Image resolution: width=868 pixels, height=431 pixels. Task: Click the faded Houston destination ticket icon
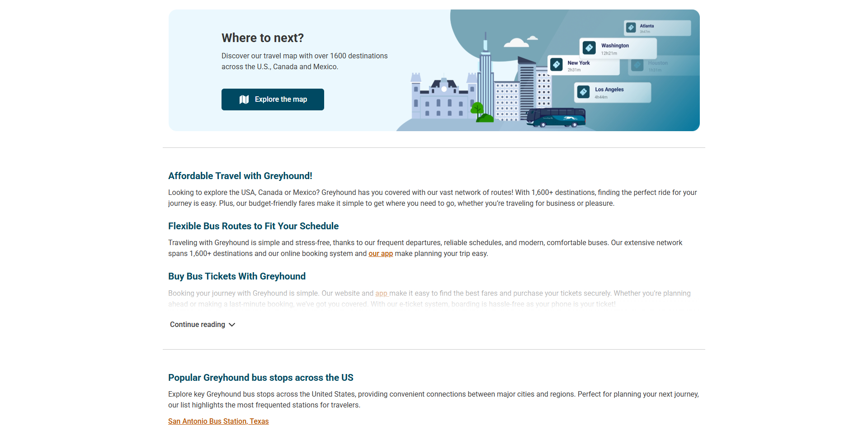tap(637, 66)
